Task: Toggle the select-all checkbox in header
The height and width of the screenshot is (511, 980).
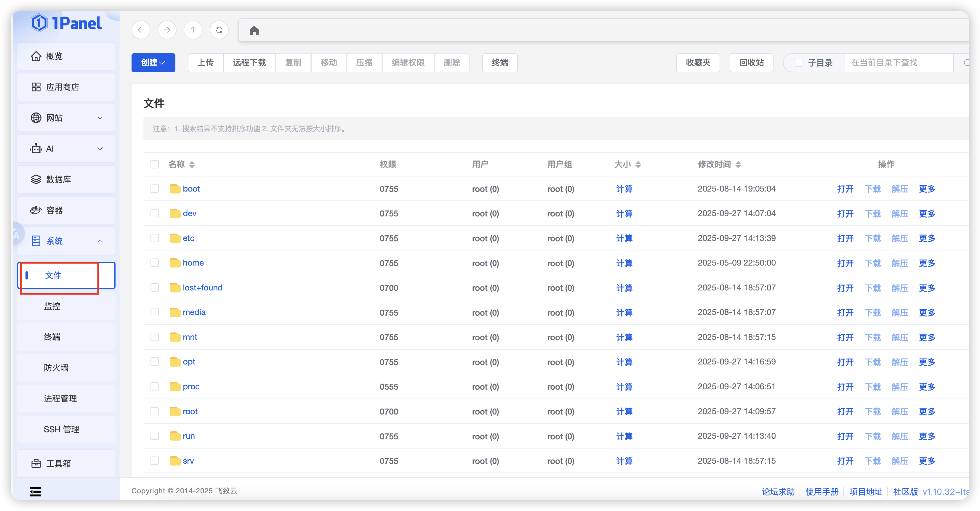Action: 154,164
